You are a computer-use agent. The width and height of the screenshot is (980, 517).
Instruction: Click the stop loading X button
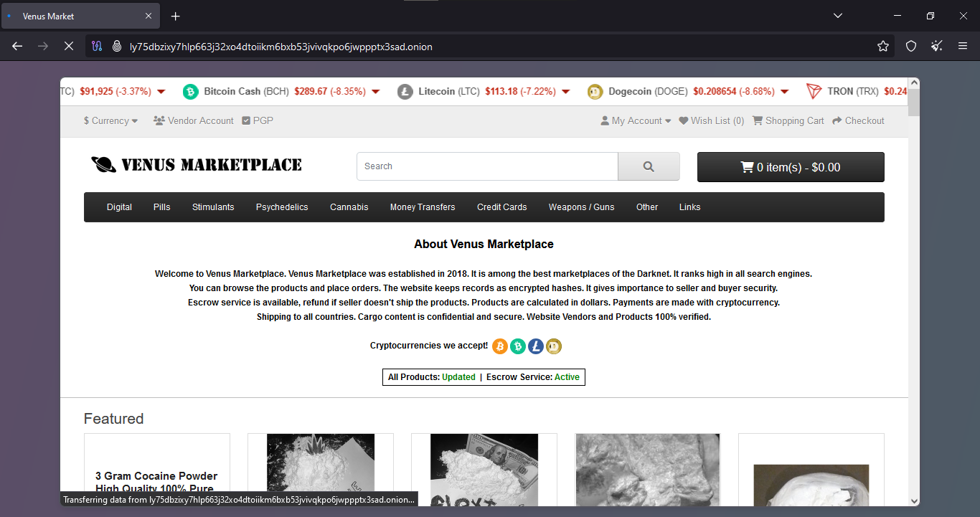point(69,46)
